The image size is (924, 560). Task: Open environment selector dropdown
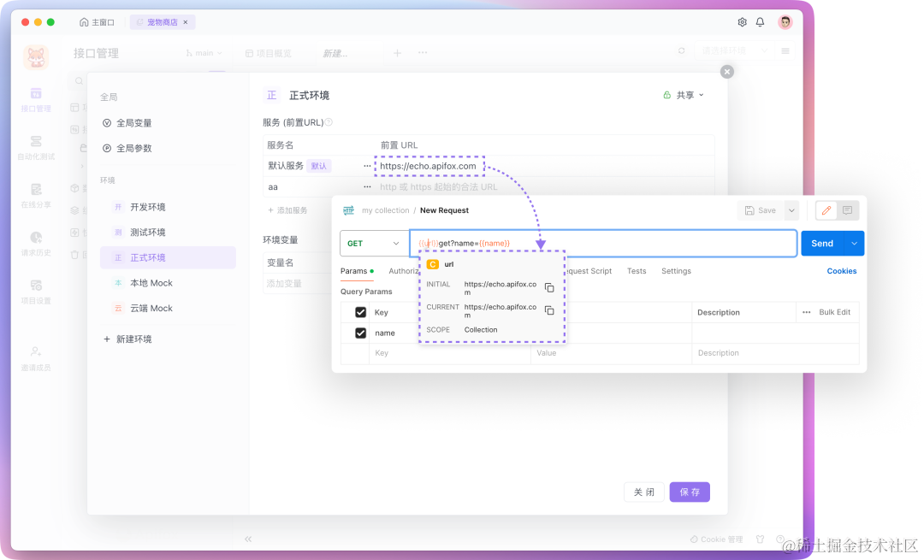point(734,51)
